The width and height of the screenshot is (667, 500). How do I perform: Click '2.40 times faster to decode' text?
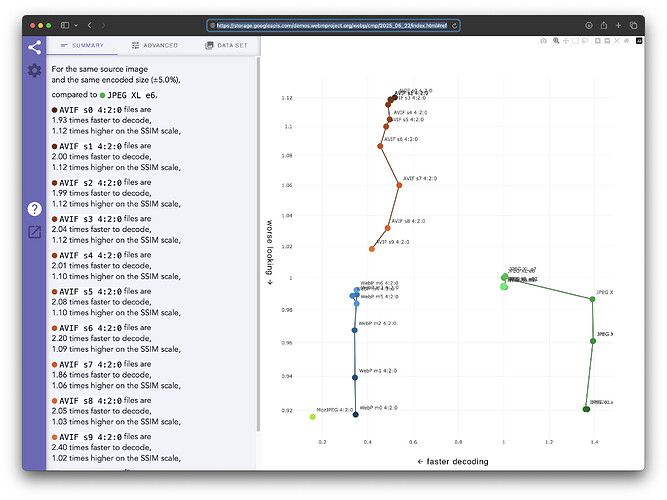(x=101, y=447)
